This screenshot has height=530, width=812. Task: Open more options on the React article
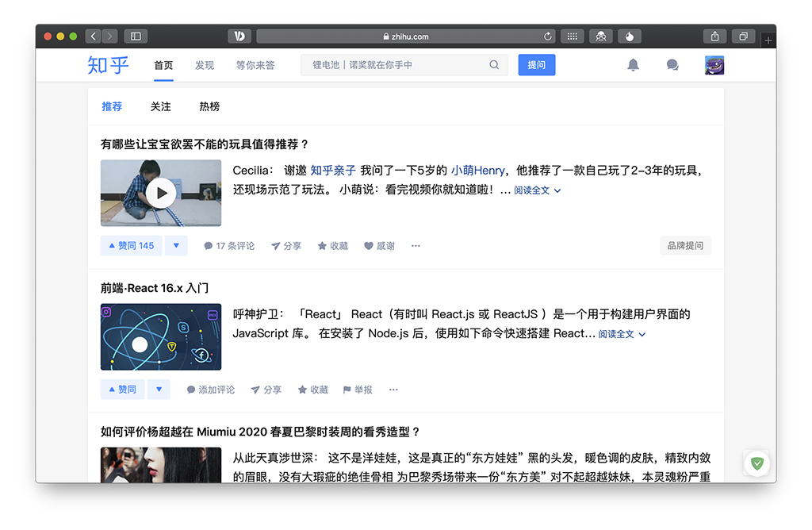click(393, 390)
